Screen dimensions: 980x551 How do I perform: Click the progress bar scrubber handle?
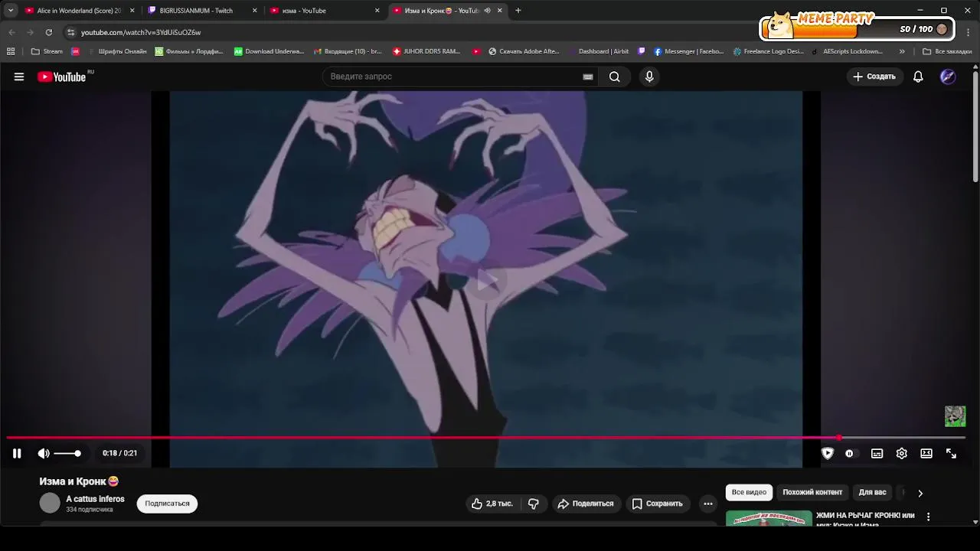click(x=839, y=438)
